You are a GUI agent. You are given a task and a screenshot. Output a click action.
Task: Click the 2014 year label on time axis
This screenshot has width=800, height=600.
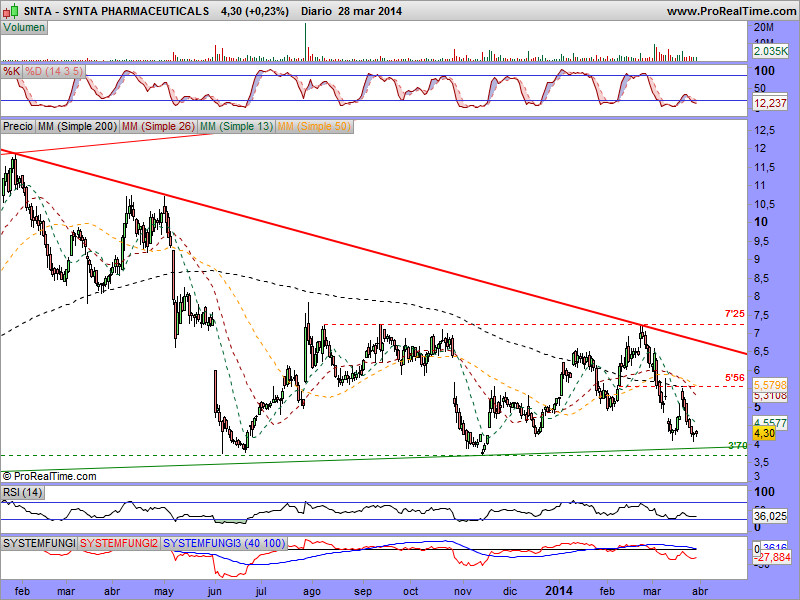tap(559, 591)
